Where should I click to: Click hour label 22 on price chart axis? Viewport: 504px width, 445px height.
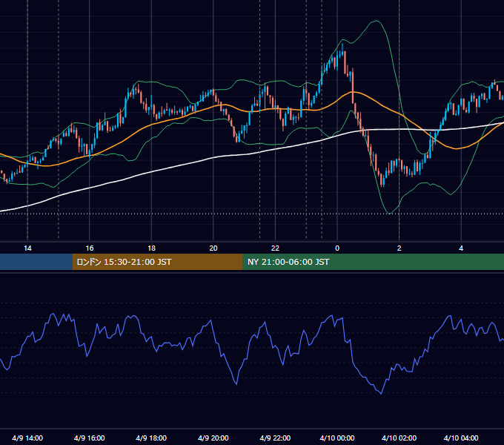point(276,248)
